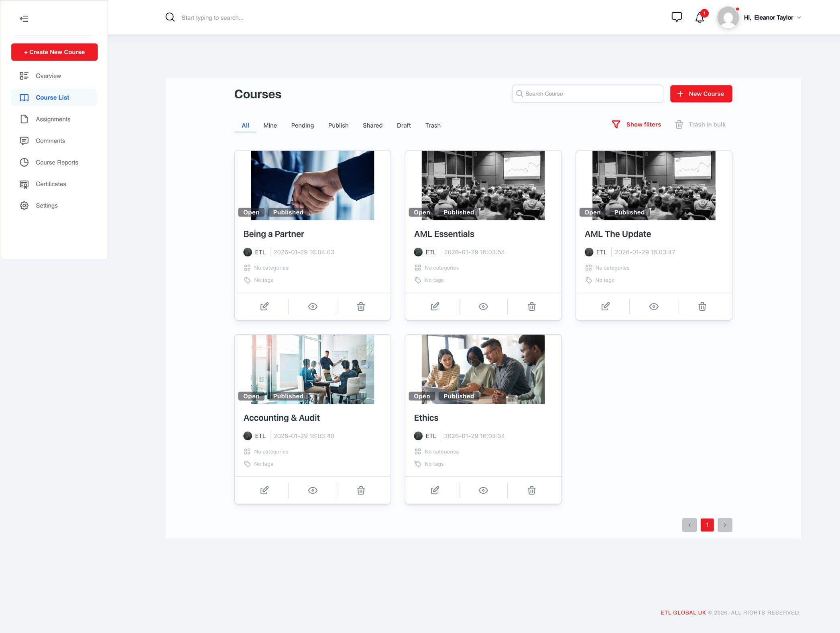Preview Ethics course using eye icon
The image size is (840, 633).
point(483,491)
